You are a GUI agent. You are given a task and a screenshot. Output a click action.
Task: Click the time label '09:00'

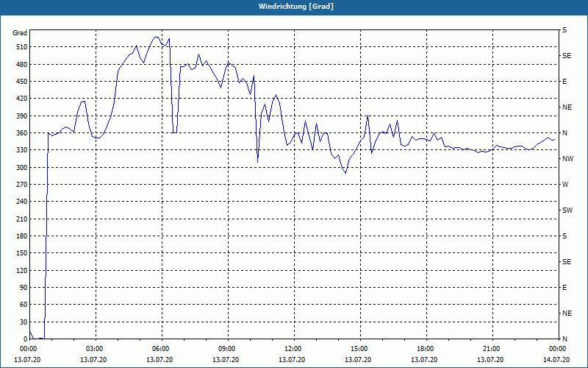pyautogui.click(x=226, y=349)
